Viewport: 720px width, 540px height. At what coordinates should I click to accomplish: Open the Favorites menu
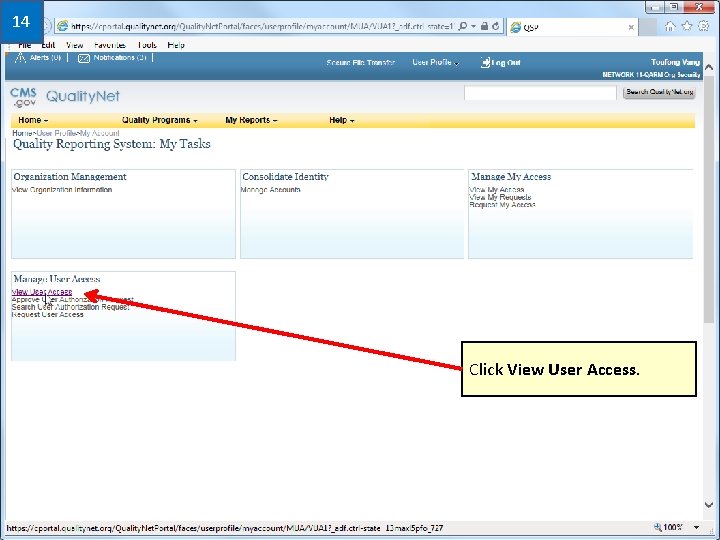pos(110,45)
